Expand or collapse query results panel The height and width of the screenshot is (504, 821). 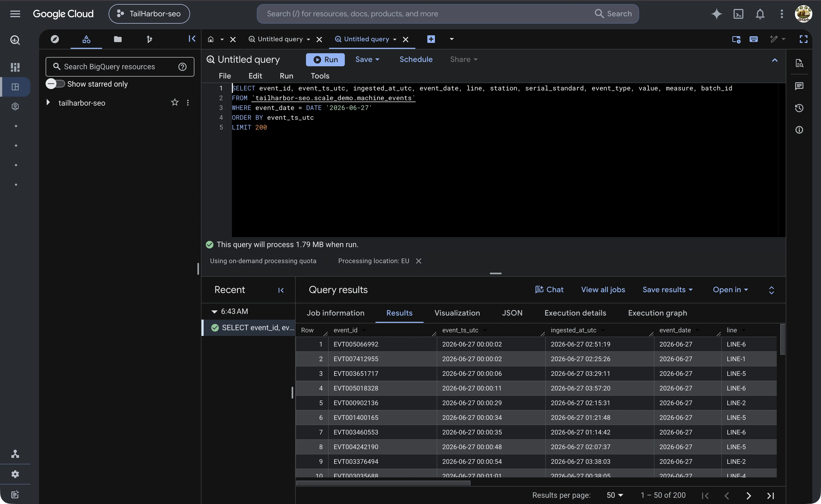point(771,290)
